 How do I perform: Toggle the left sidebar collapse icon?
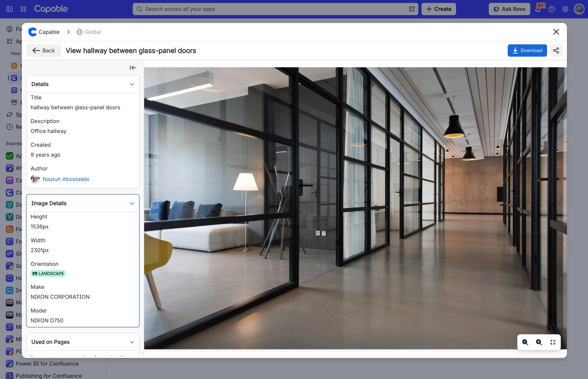(10, 9)
